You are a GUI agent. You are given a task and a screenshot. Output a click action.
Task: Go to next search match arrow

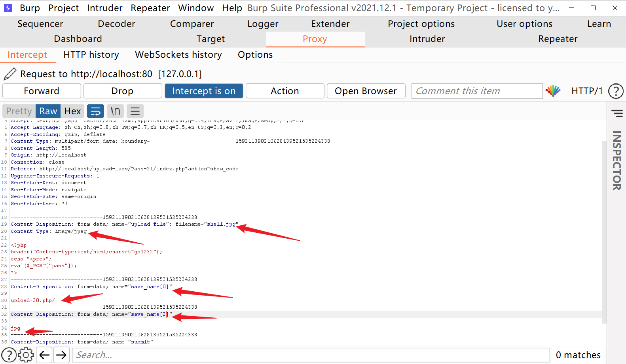click(61, 355)
